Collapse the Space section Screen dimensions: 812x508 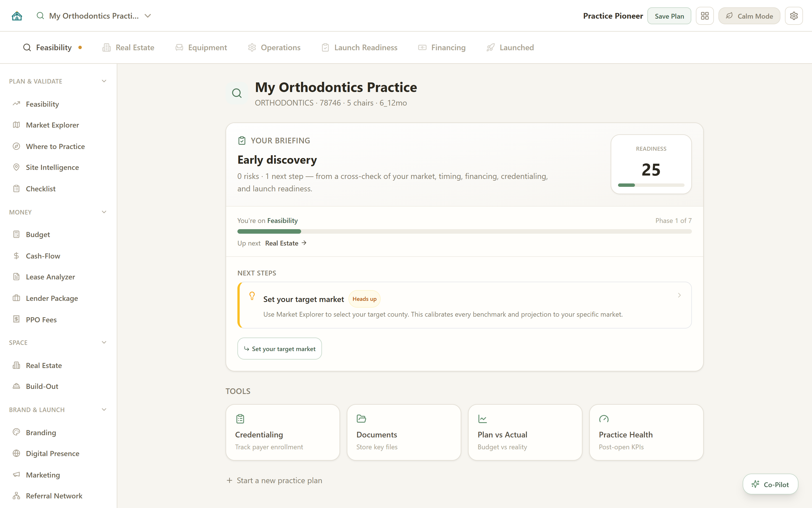[104, 342]
